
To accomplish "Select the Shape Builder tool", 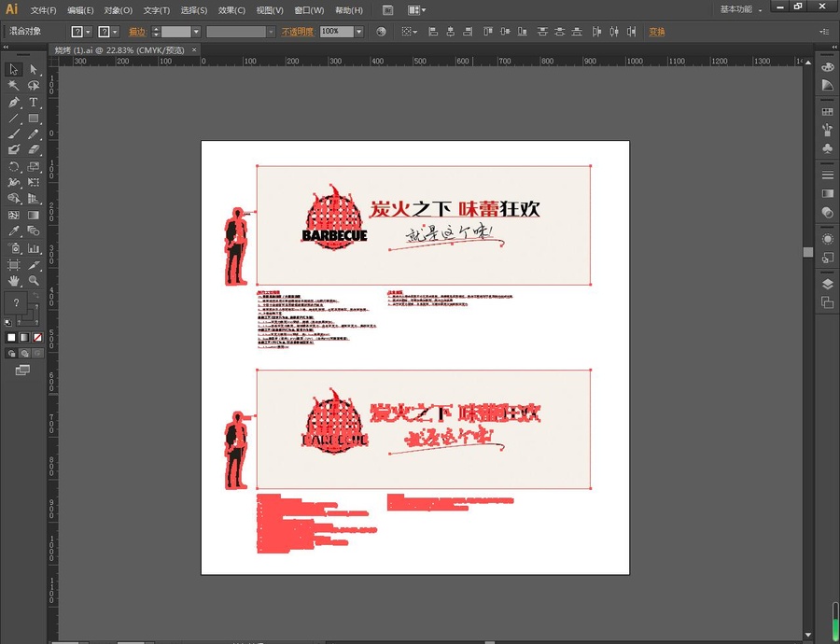I will coord(13,199).
